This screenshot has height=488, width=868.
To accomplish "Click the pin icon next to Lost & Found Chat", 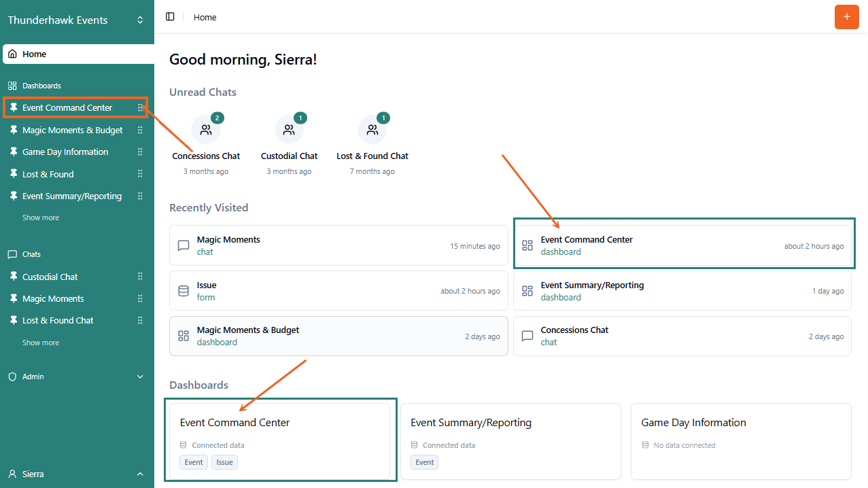I will [x=13, y=321].
